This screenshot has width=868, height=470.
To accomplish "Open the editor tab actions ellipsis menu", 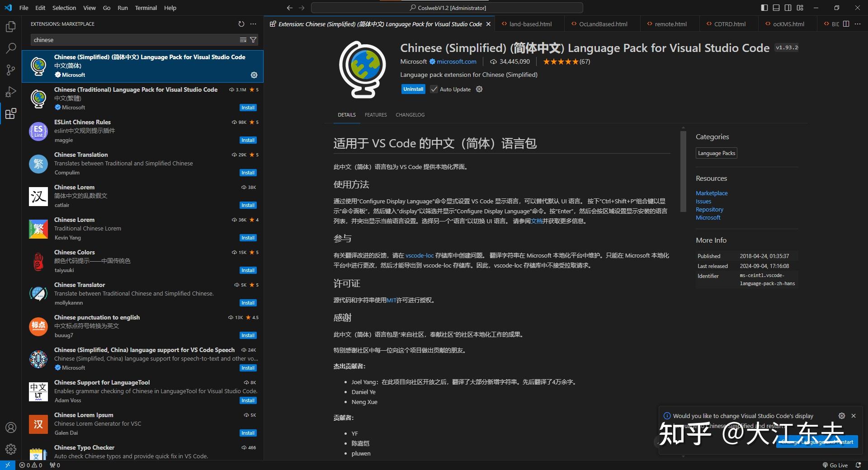I will click(x=858, y=24).
